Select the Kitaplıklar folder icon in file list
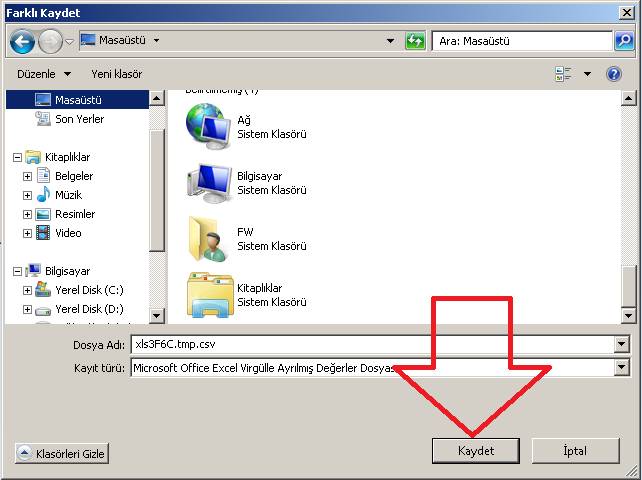This screenshot has height=480, width=642. [210, 295]
